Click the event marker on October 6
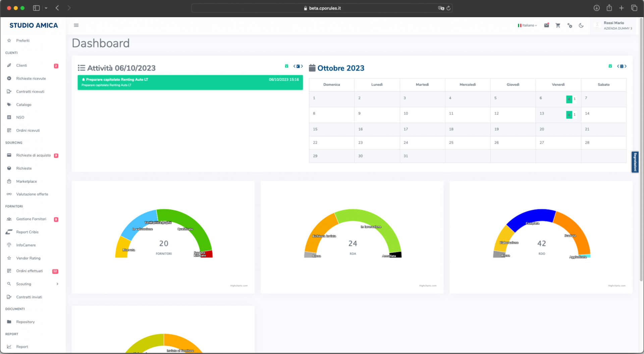The height and width of the screenshot is (354, 644). 569,99
